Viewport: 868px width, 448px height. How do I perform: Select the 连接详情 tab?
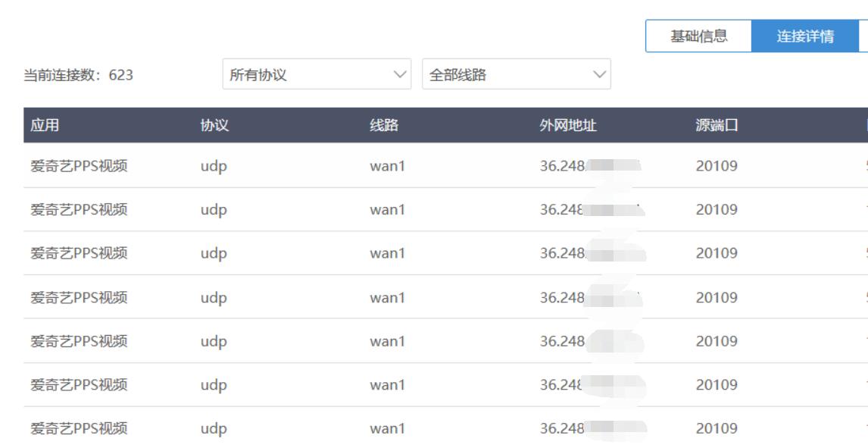805,36
